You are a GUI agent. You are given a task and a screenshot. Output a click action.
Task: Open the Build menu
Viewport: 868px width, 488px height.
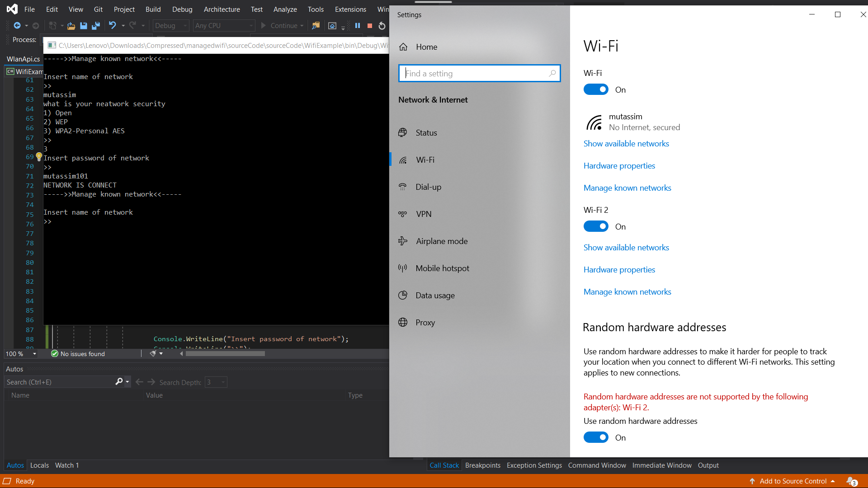pos(153,9)
